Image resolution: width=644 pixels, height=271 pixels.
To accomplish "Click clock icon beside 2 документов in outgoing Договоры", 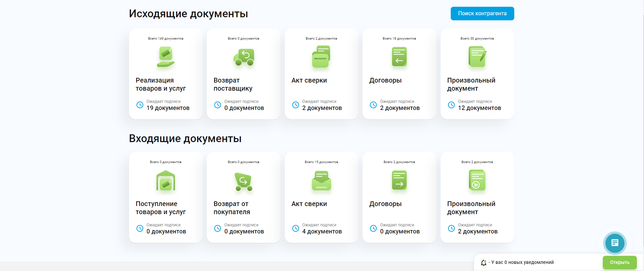I will 373,105.
